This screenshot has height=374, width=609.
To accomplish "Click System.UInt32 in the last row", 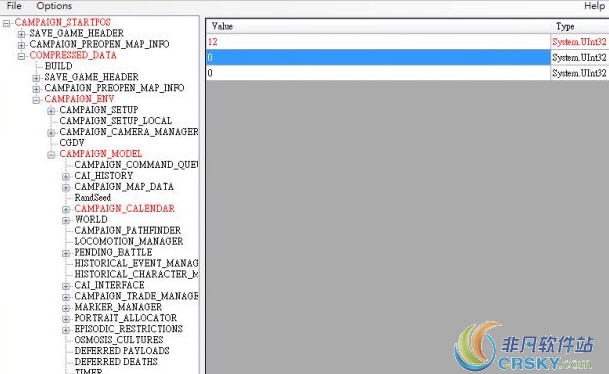I will (579, 73).
